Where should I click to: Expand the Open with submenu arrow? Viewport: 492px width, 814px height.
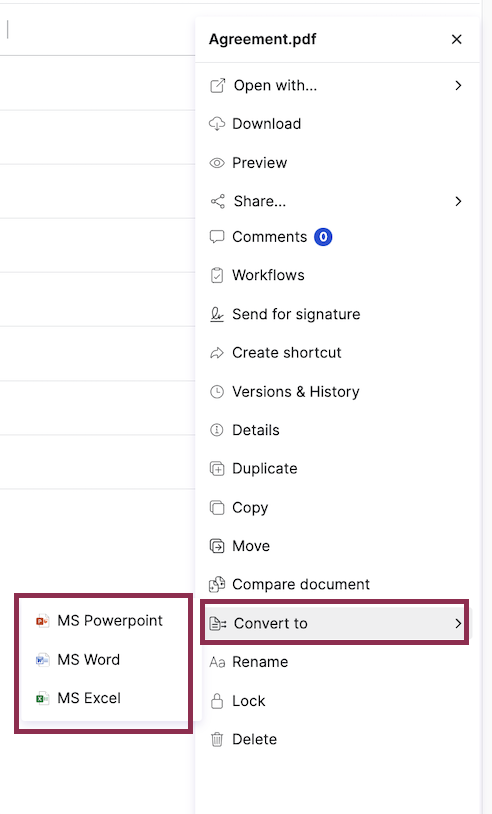(458, 85)
